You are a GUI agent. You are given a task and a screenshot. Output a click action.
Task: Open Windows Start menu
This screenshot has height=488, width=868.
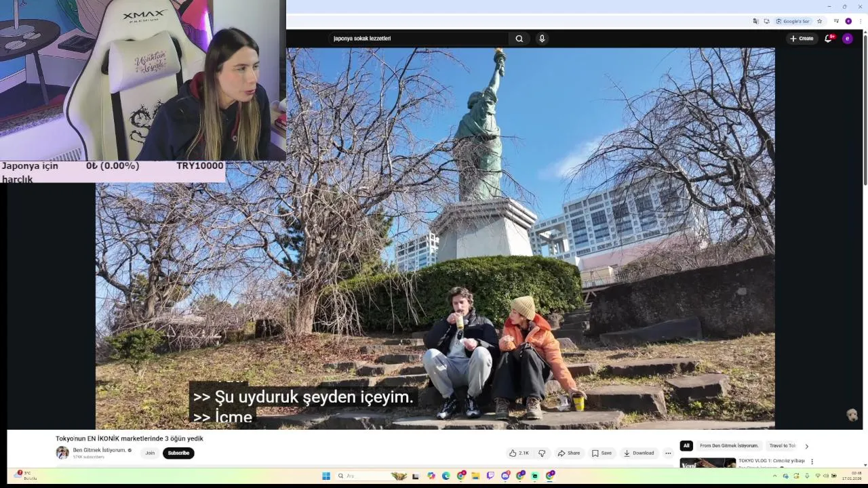[x=326, y=476]
